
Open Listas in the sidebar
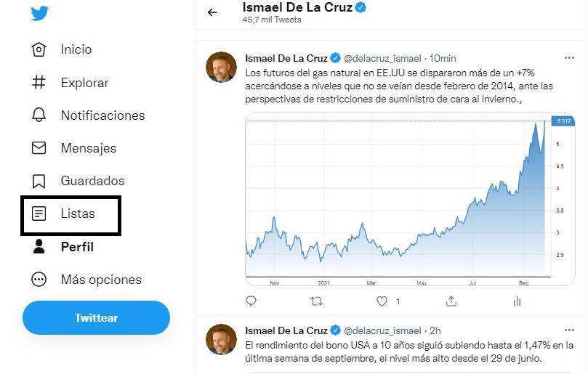pyautogui.click(x=77, y=214)
